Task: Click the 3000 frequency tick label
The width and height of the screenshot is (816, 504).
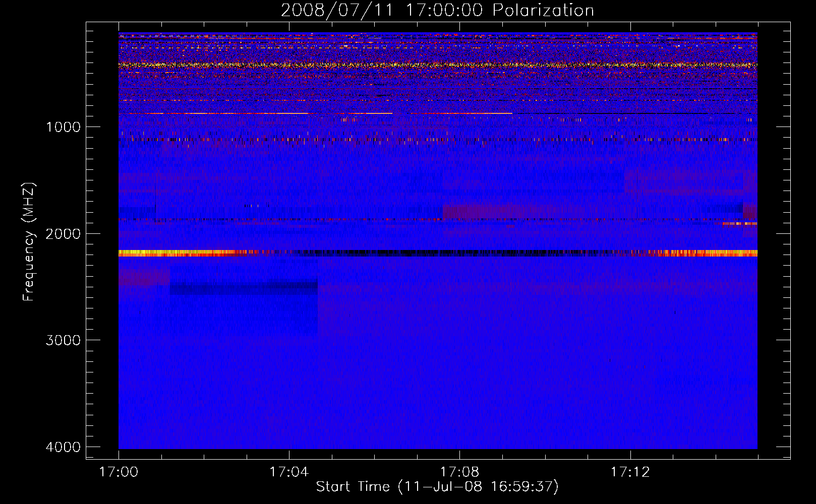Action: point(63,340)
